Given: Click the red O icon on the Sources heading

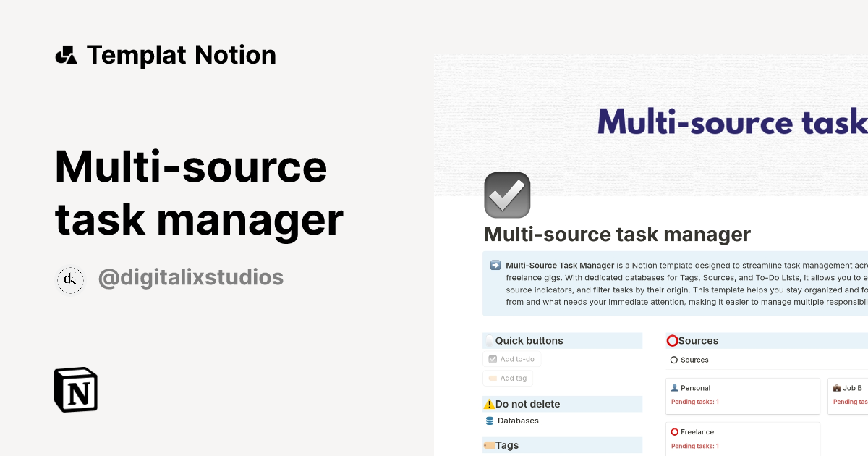Looking at the screenshot, I should tap(673, 340).
